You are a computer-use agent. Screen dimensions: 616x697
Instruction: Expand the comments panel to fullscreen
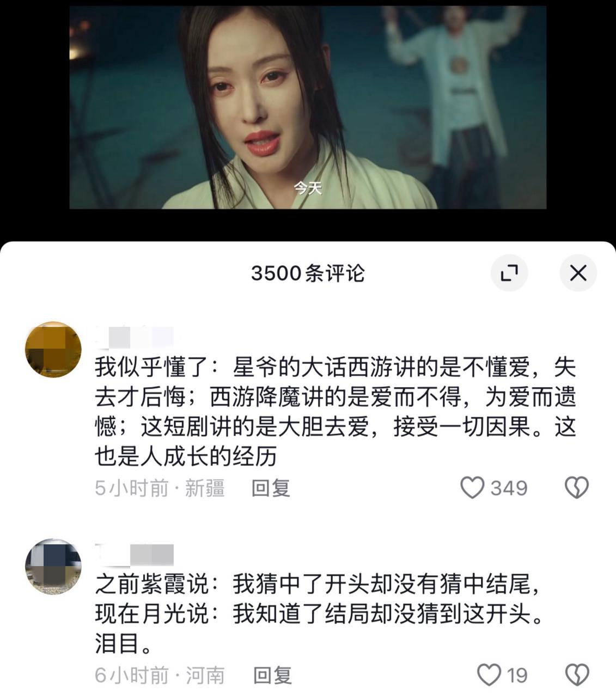tap(509, 272)
